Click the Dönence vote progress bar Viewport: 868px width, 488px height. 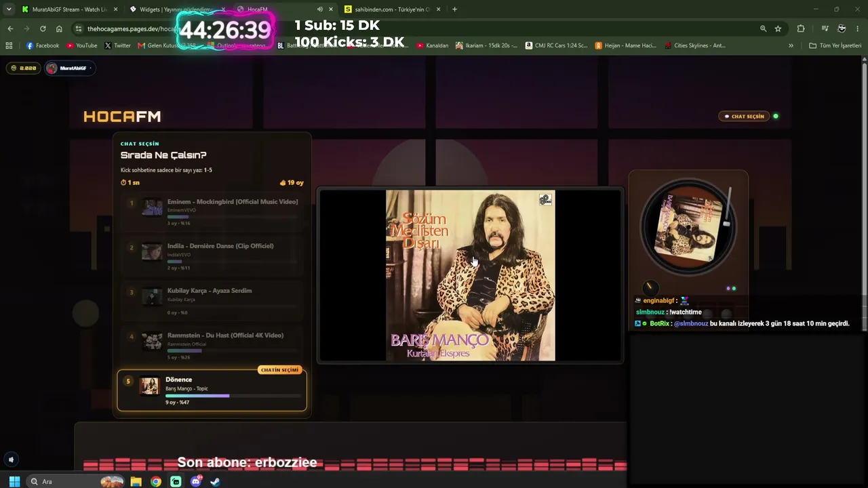pos(232,396)
